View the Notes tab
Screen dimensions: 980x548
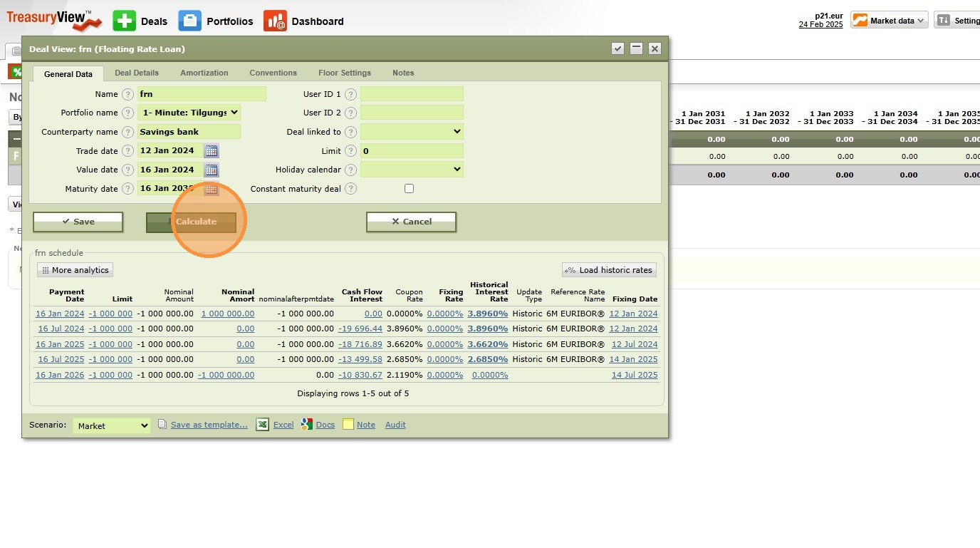pos(403,73)
